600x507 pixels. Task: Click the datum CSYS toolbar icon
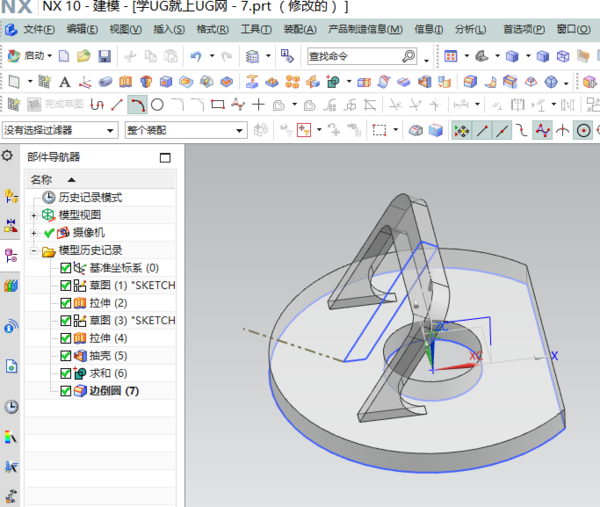pyautogui.click(x=85, y=82)
